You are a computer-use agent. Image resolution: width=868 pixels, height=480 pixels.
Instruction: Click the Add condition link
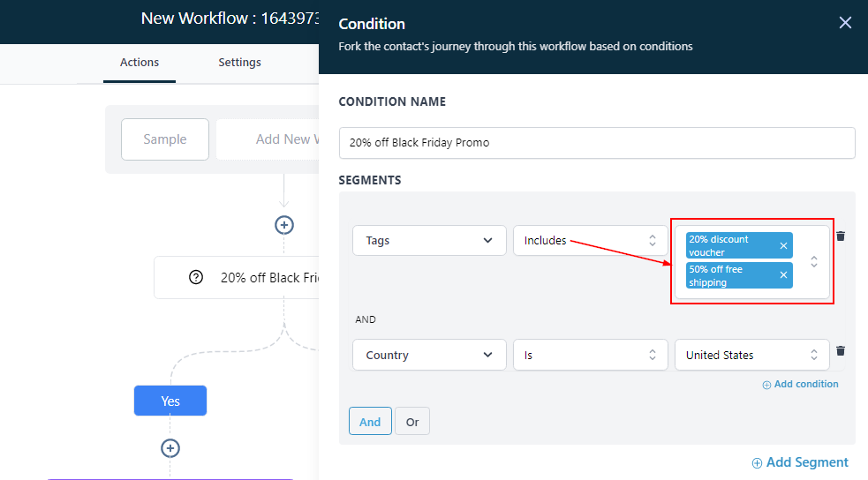(800, 384)
